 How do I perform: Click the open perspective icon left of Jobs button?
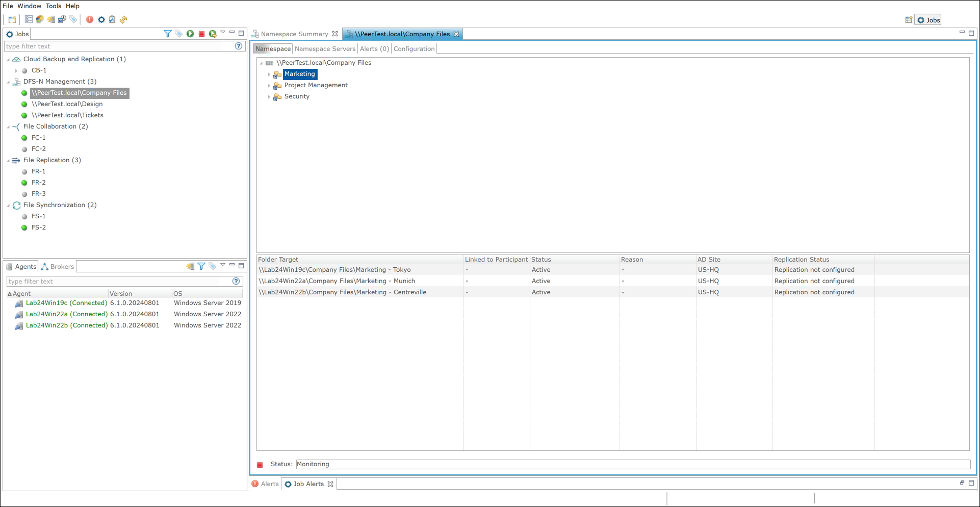909,20
